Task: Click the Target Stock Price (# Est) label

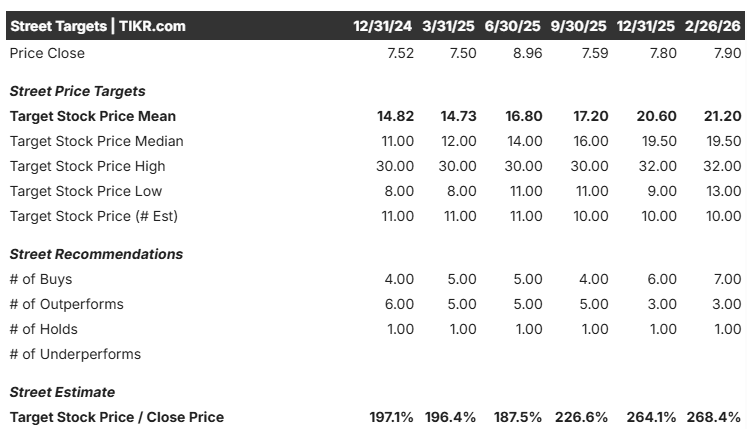Action: (x=93, y=216)
